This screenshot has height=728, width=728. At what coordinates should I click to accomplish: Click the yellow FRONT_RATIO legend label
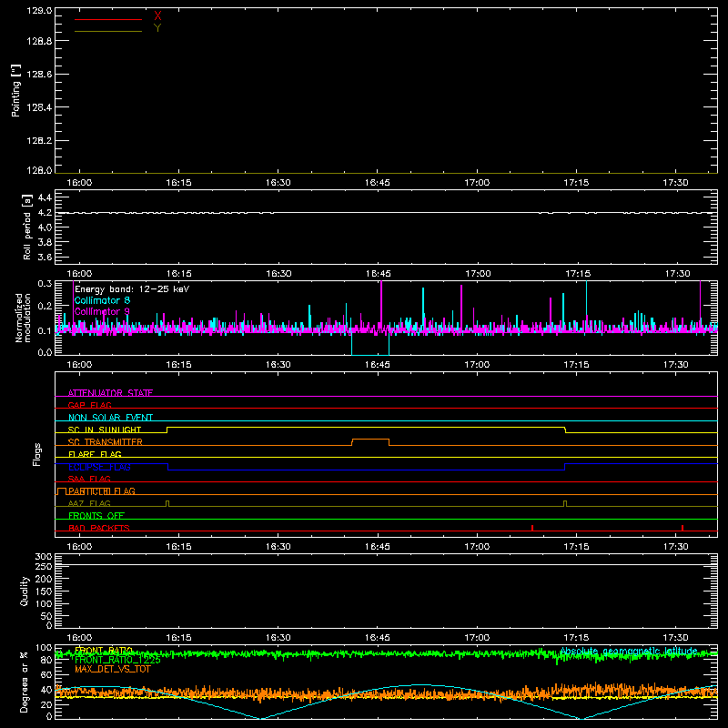pyautogui.click(x=104, y=650)
